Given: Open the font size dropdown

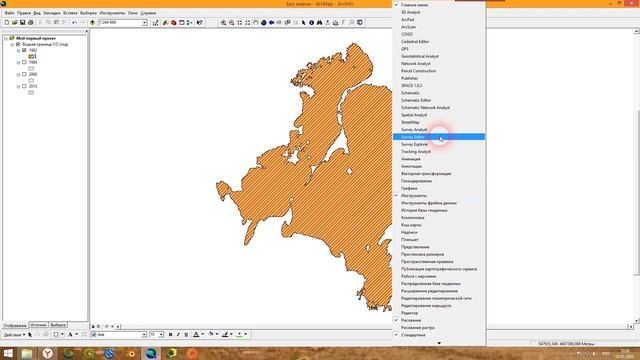Looking at the screenshot, I should pos(161,335).
